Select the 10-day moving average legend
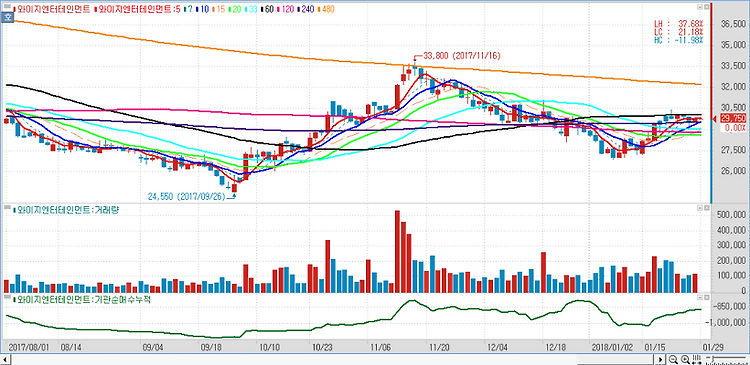This screenshot has width=750, height=365. [x=203, y=9]
